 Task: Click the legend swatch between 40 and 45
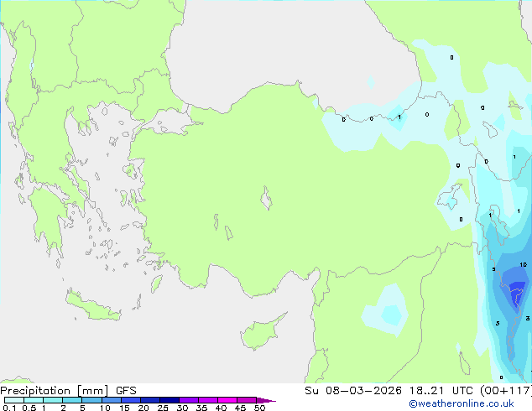pyautogui.click(x=227, y=400)
